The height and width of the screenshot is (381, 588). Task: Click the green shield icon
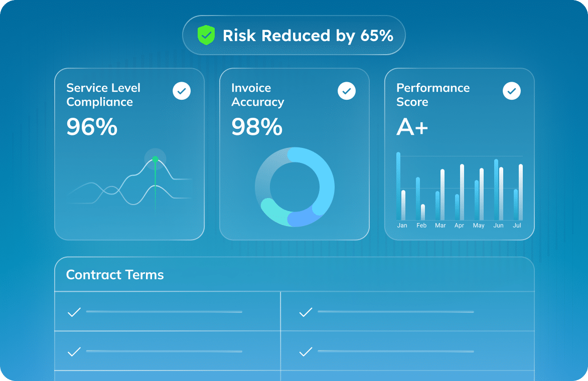coord(206,36)
